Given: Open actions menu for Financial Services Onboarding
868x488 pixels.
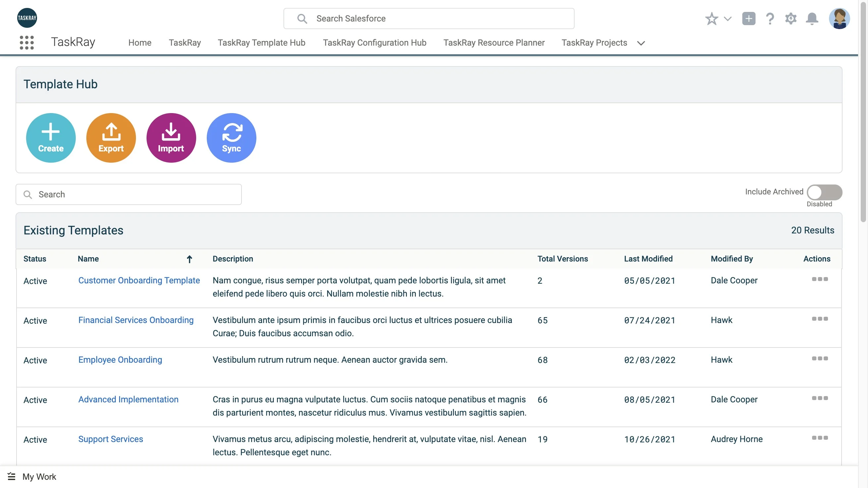Looking at the screenshot, I should (819, 319).
